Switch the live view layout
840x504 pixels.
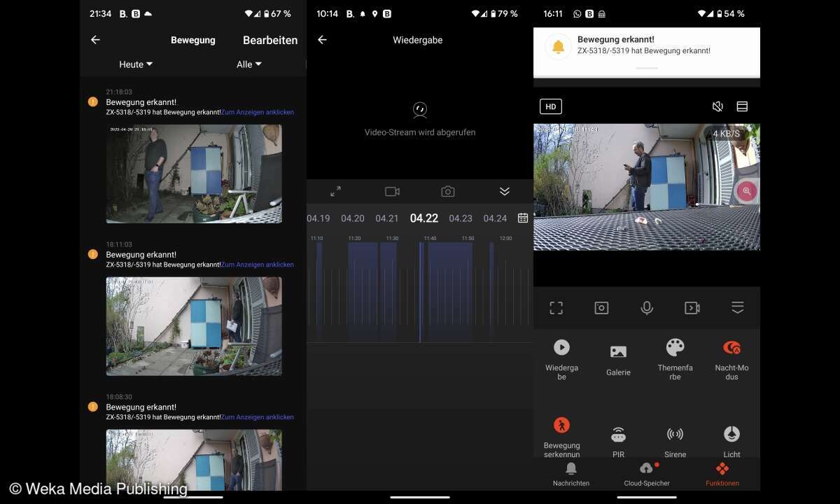[743, 106]
